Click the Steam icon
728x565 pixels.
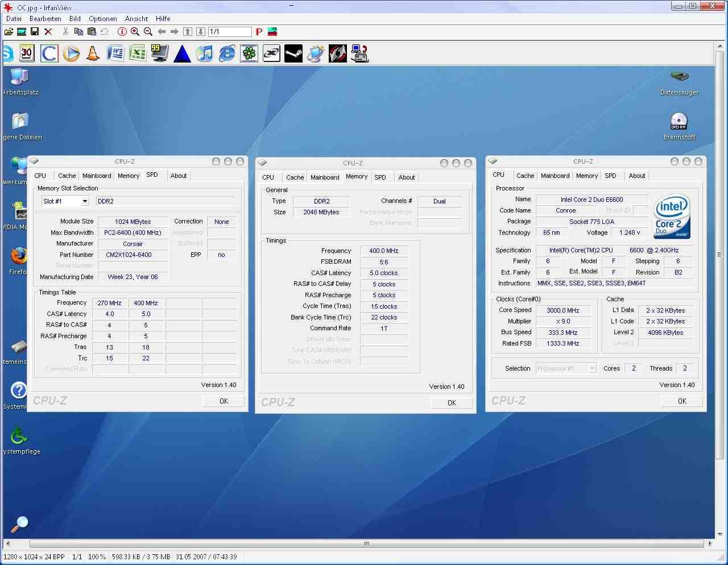click(293, 53)
